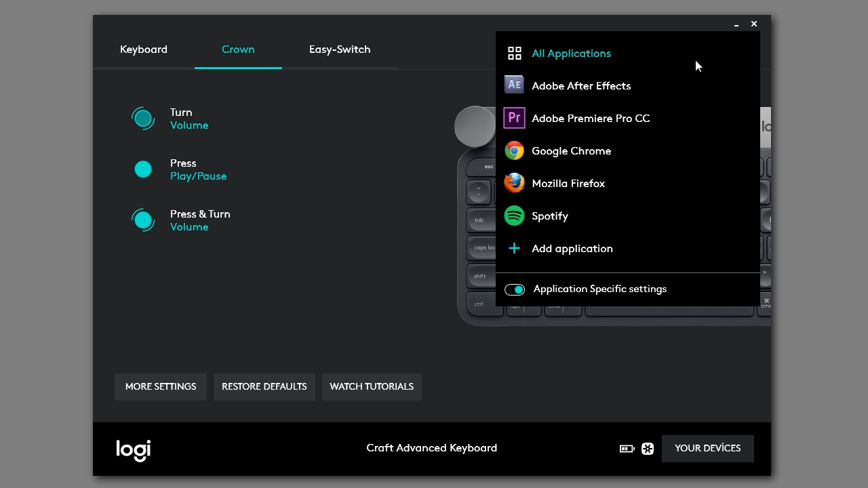Close the Logitech Options window
868x488 pixels.
pyautogui.click(x=754, y=24)
